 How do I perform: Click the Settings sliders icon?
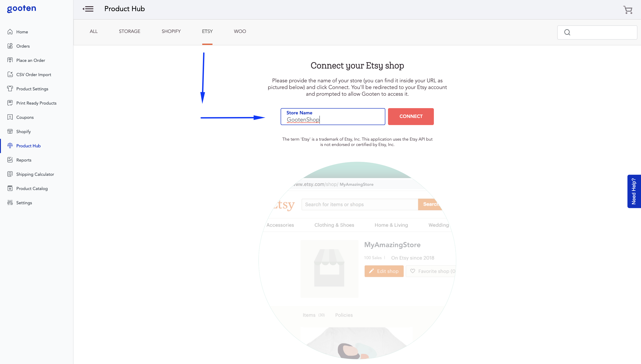pyautogui.click(x=10, y=203)
